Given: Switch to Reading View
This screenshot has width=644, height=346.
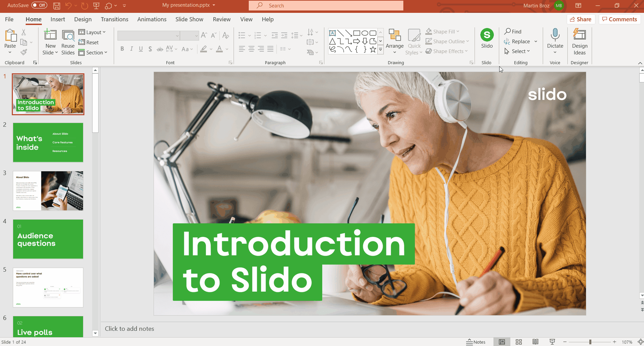Looking at the screenshot, I should 535,342.
